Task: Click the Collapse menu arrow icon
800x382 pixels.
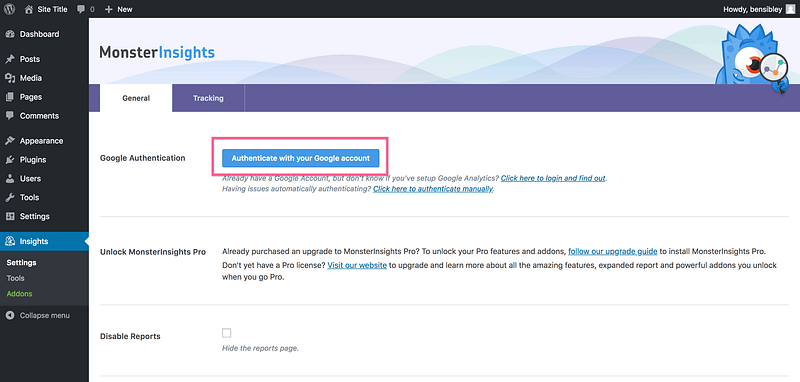Action: tap(10, 316)
